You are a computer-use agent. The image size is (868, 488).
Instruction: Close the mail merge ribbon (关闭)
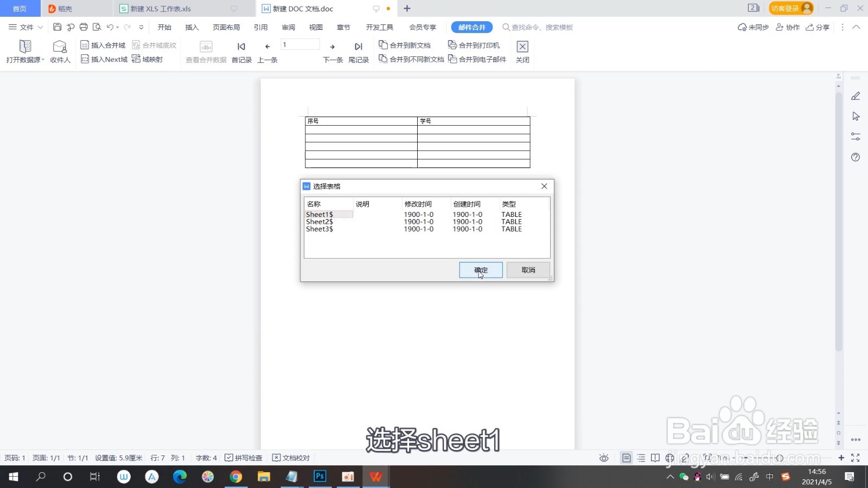pyautogui.click(x=522, y=52)
